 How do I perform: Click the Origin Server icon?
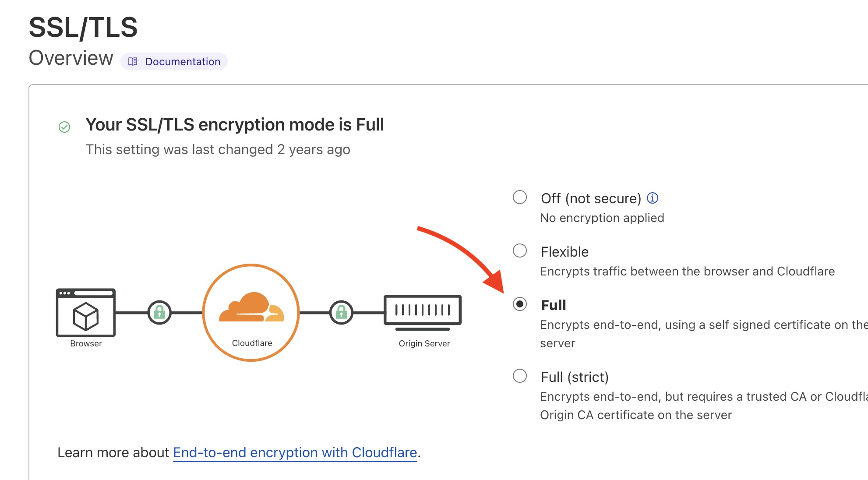point(423,313)
